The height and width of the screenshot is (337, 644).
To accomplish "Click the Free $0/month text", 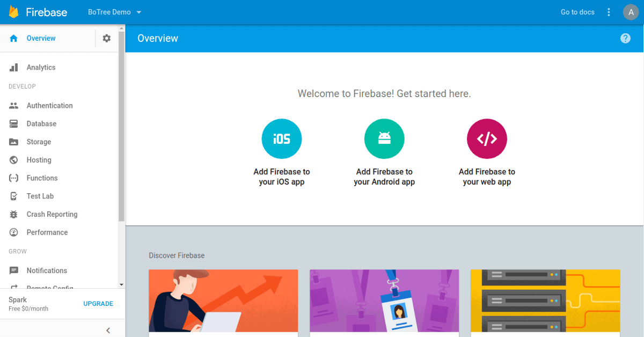I will pyautogui.click(x=28, y=309).
